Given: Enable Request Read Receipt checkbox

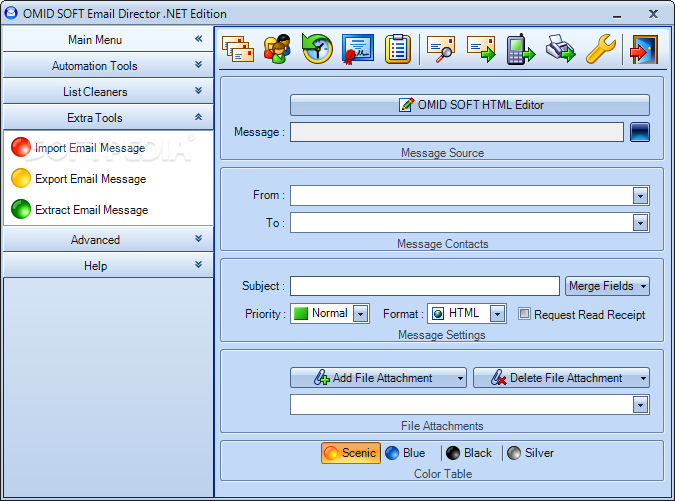Looking at the screenshot, I should (524, 313).
